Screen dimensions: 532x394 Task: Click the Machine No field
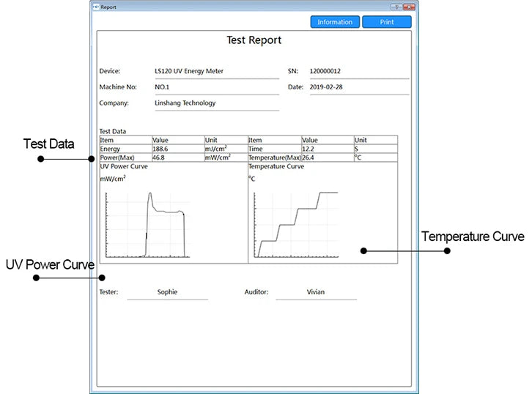coord(216,87)
